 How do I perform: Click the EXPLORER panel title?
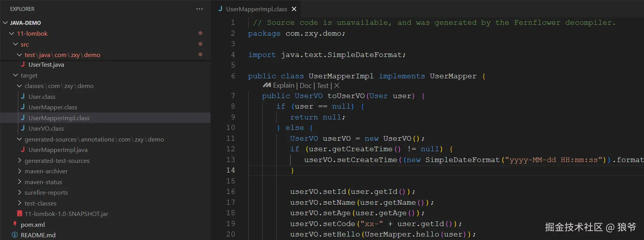[x=22, y=9]
